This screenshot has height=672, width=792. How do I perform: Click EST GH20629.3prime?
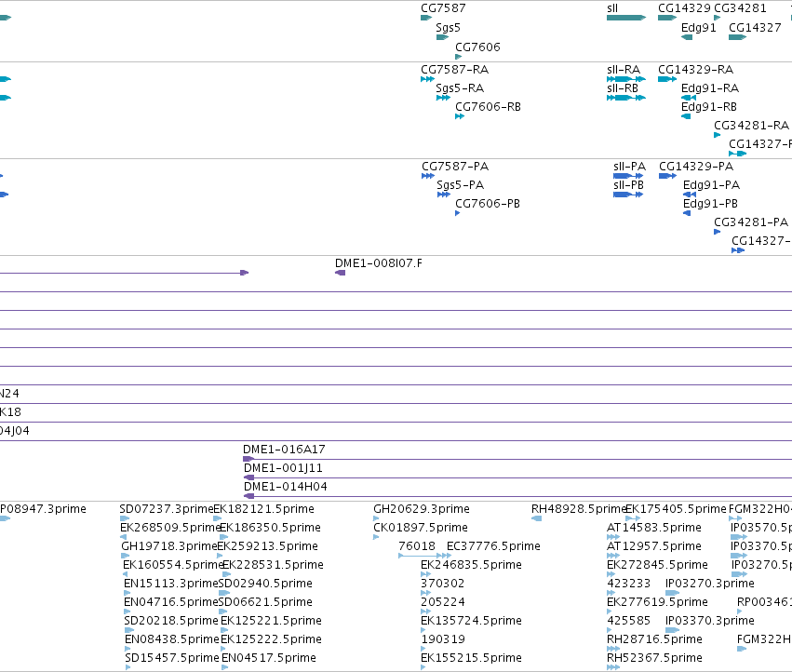point(422,509)
